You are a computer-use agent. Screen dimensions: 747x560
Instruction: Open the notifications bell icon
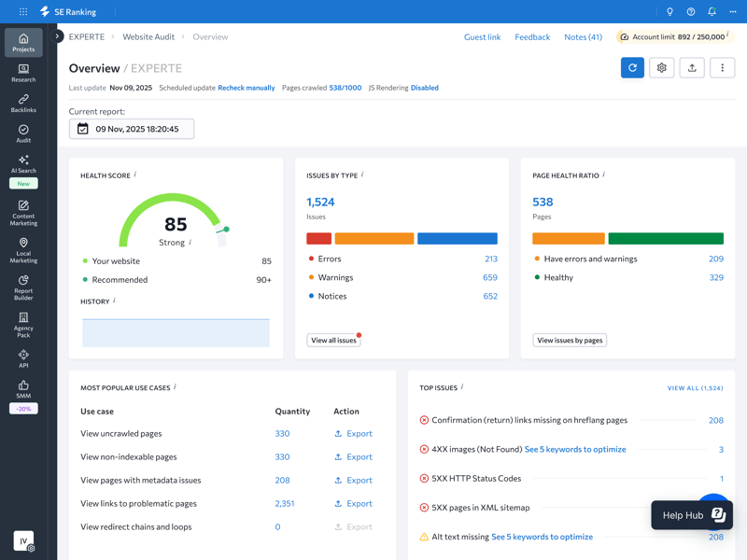coord(712,12)
